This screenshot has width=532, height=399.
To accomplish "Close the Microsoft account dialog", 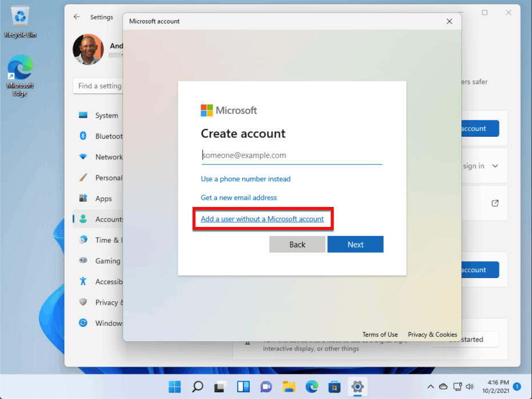I will coord(449,21).
